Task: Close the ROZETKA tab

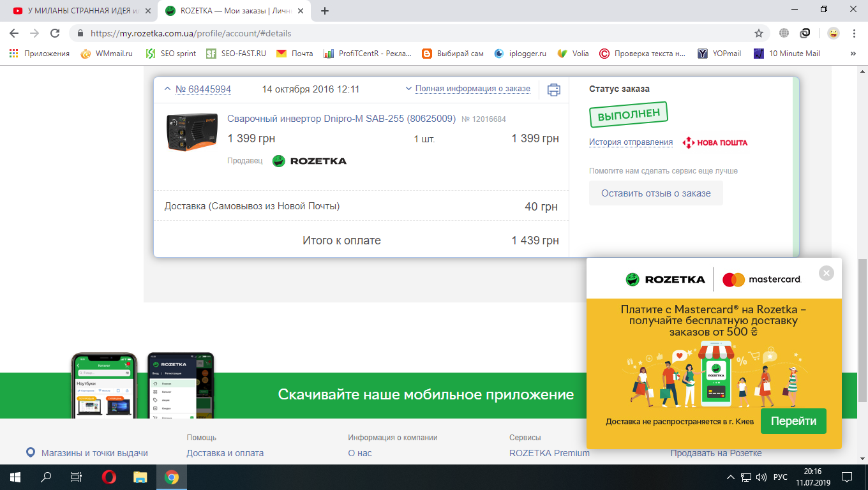Action: 299,11
